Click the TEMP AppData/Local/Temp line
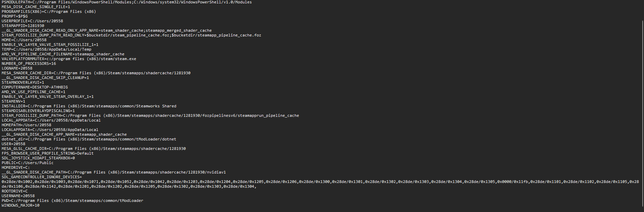This screenshot has width=644, height=212. point(47,49)
